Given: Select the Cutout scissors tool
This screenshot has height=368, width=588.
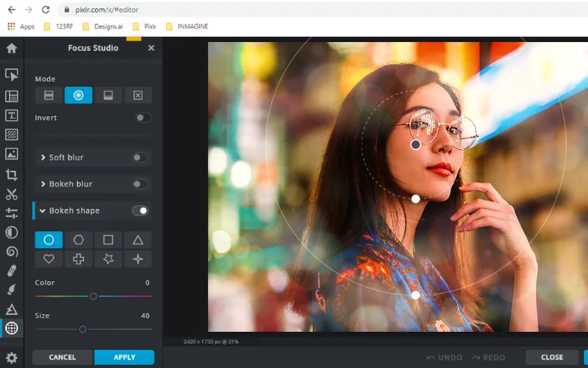Looking at the screenshot, I should (12, 194).
